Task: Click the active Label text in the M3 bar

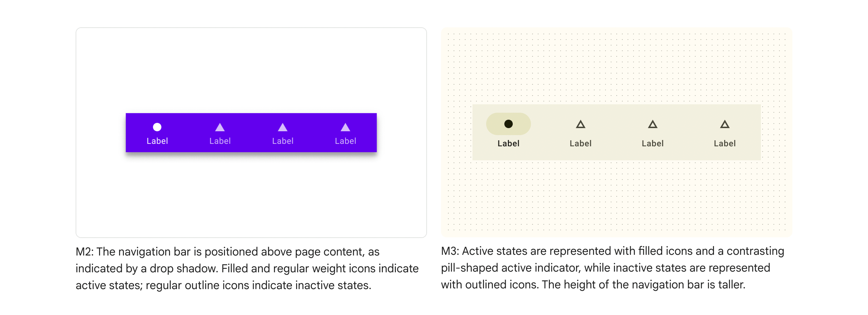Action: click(x=508, y=143)
